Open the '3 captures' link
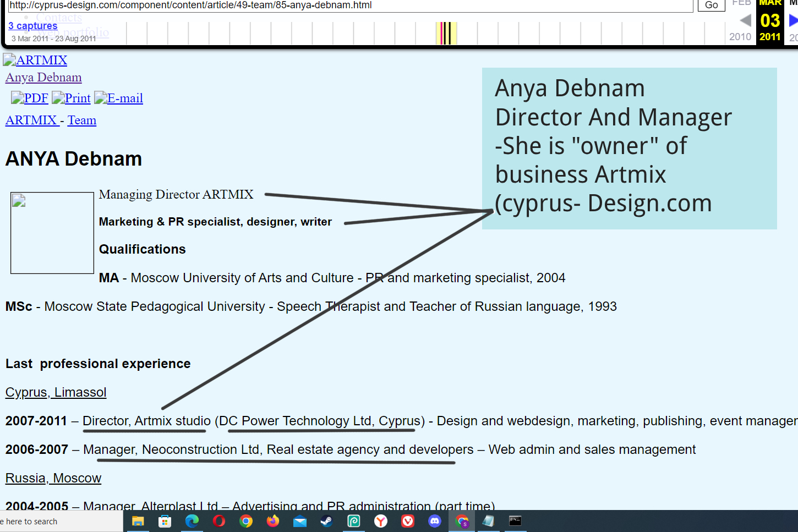 33,26
